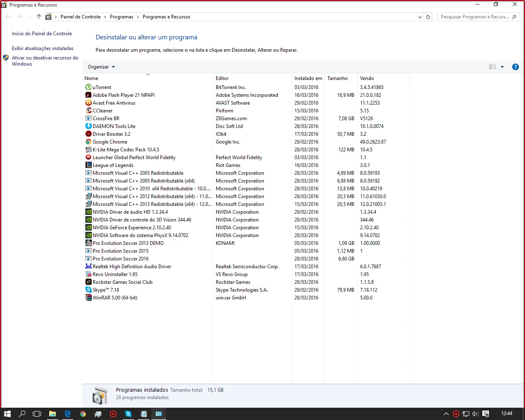Click the WinRAR 5.00 icon
This screenshot has height=420, width=525.
88,298
